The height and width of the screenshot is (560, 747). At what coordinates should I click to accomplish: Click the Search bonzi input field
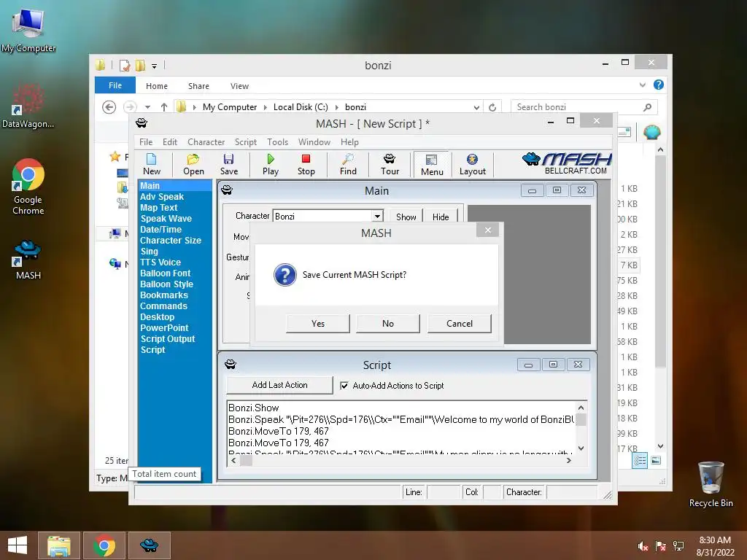578,107
